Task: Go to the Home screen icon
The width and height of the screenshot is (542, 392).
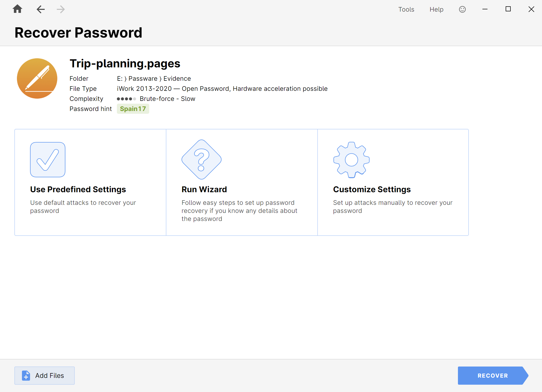Action: [17, 9]
